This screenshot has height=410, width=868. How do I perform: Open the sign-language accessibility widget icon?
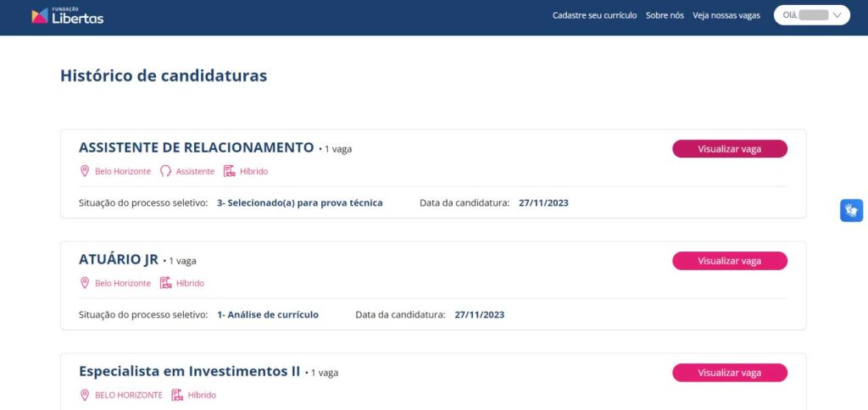pos(851,210)
